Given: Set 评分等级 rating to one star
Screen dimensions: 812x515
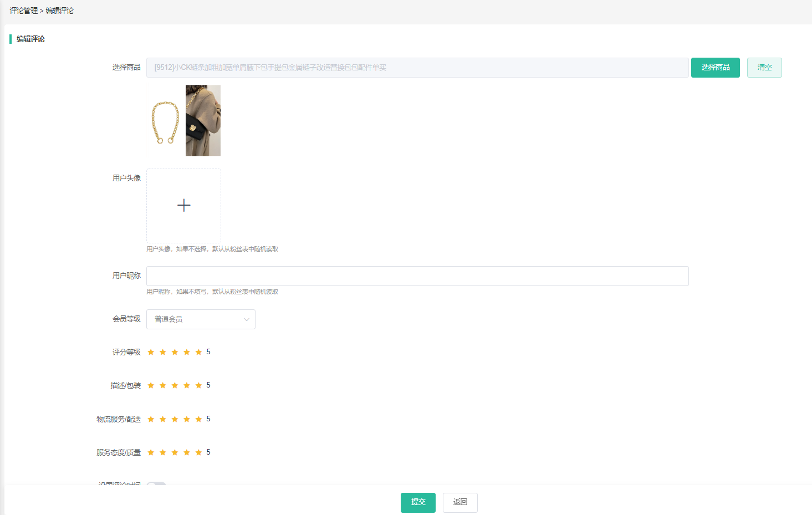Looking at the screenshot, I should pos(151,352).
